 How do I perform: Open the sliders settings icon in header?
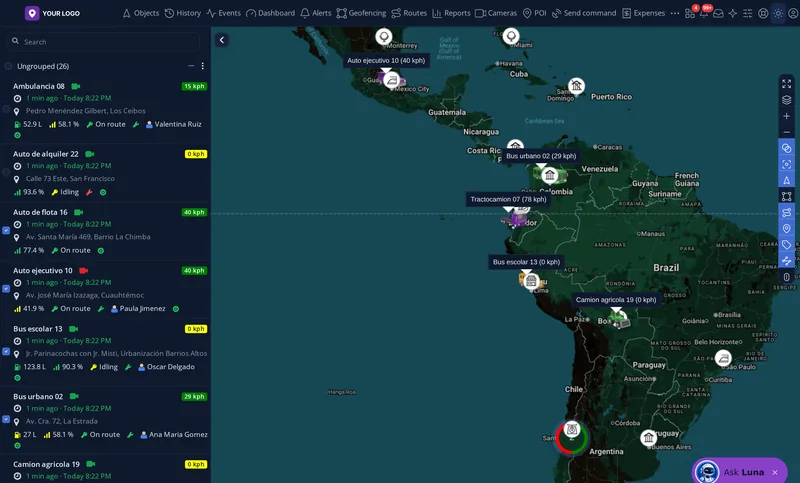(x=747, y=14)
